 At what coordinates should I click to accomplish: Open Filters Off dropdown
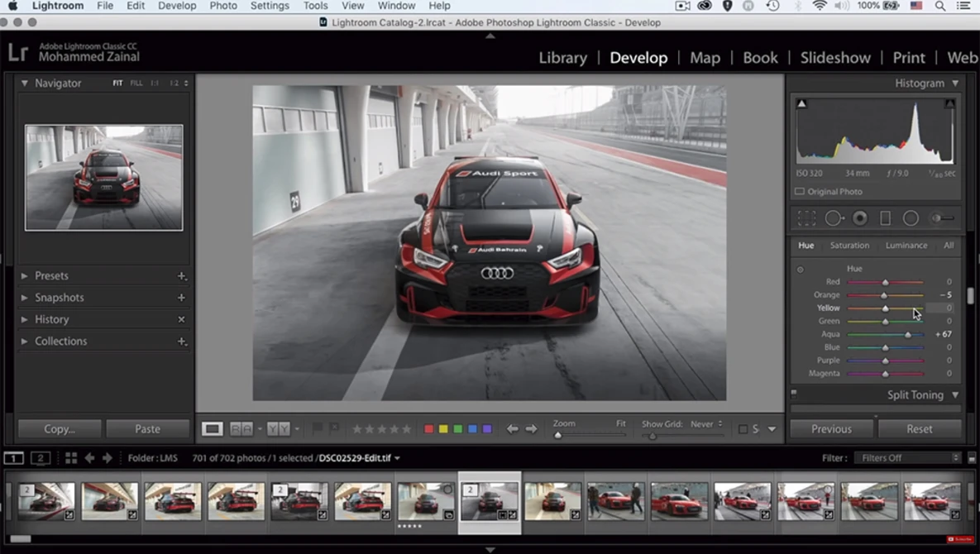pos(907,458)
